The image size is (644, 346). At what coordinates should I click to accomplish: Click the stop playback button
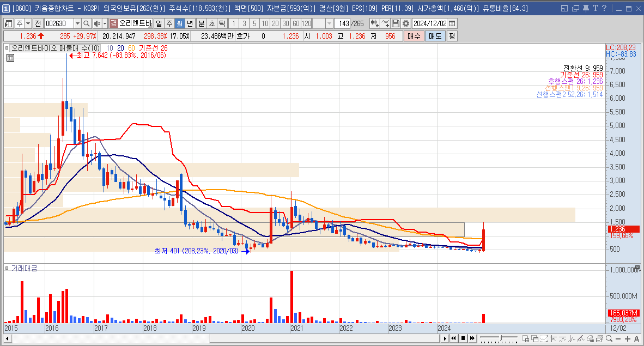click(463, 338)
